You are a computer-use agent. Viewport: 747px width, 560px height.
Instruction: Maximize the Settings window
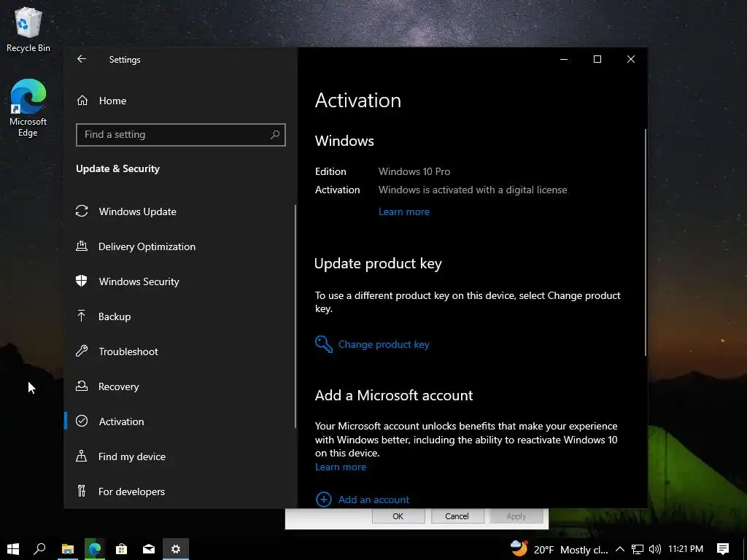597,59
